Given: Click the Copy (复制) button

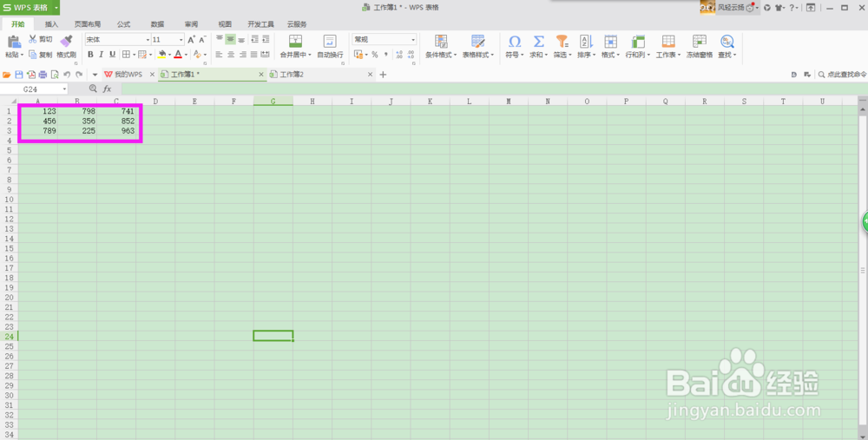Looking at the screenshot, I should [41, 55].
